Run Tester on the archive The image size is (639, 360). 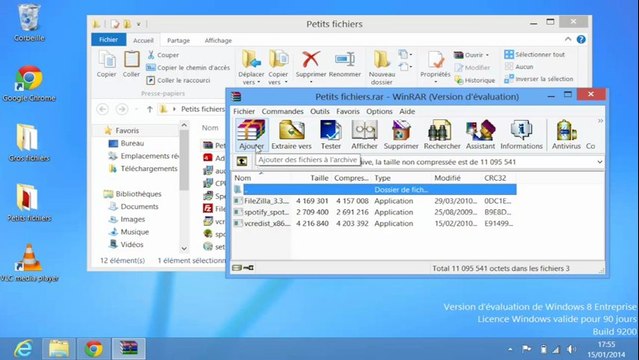tap(331, 135)
